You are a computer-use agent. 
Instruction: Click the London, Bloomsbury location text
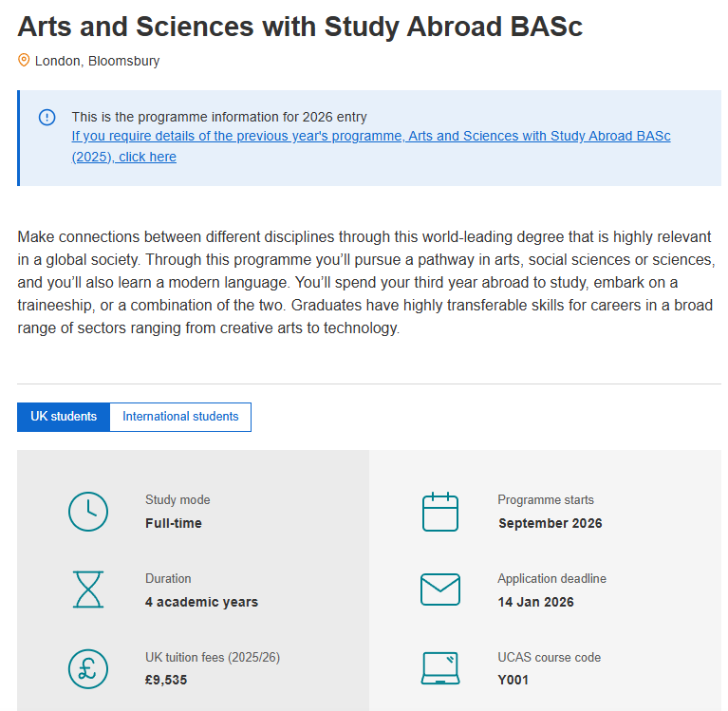pyautogui.click(x=97, y=62)
